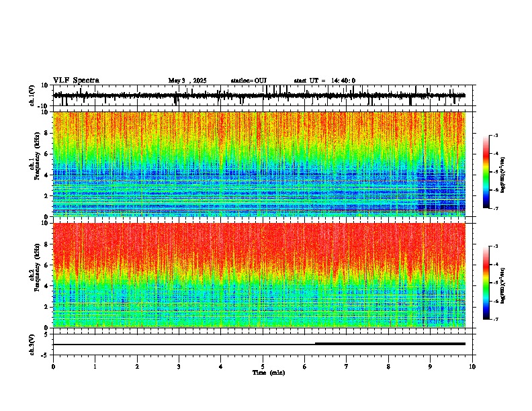This screenshot has height=411, width=532.
Task: Click the ch.1 spectrogram color scale bar
Action: click(x=486, y=172)
